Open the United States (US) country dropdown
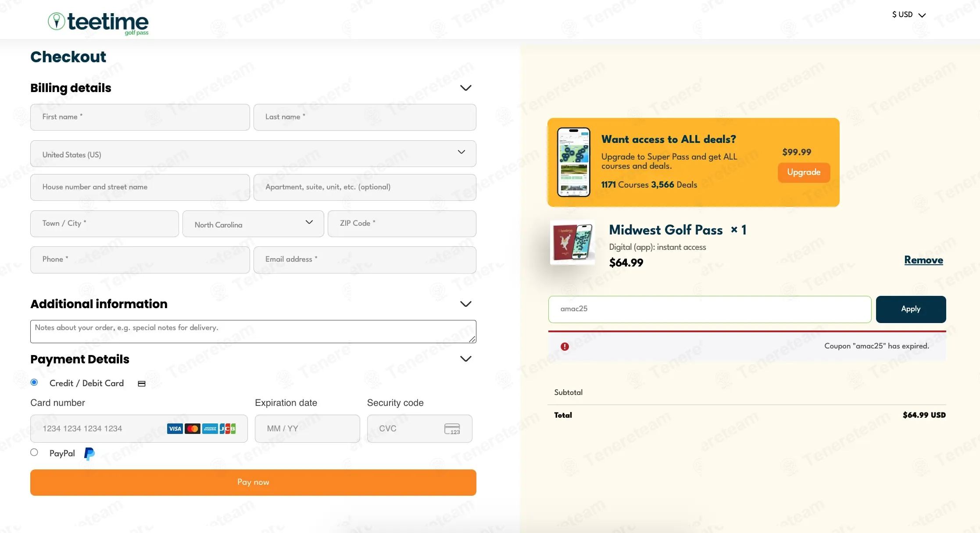The width and height of the screenshot is (980, 533). pos(253,153)
